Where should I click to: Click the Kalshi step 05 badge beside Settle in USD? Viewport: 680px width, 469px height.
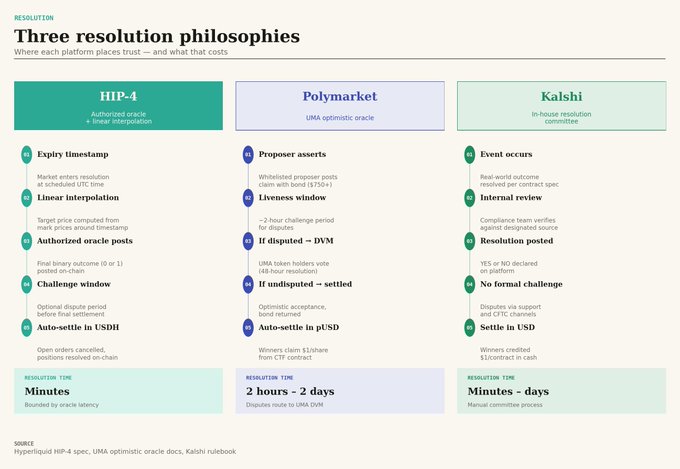[470, 328]
